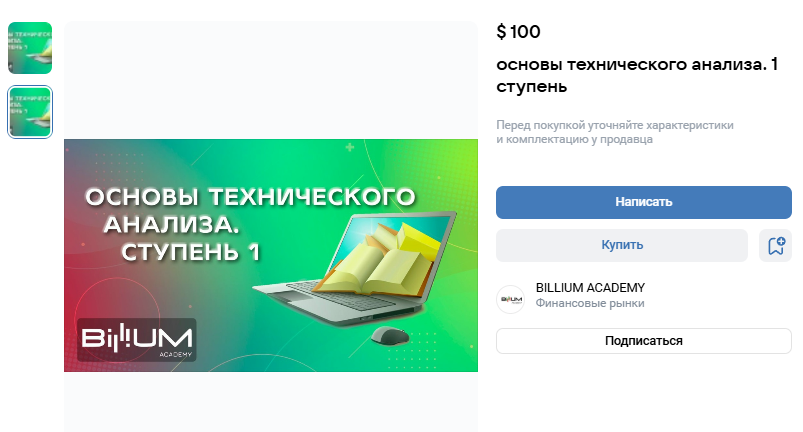Click the Финансовые рынки category text
The height and width of the screenshot is (432, 803).
pyautogui.click(x=590, y=304)
